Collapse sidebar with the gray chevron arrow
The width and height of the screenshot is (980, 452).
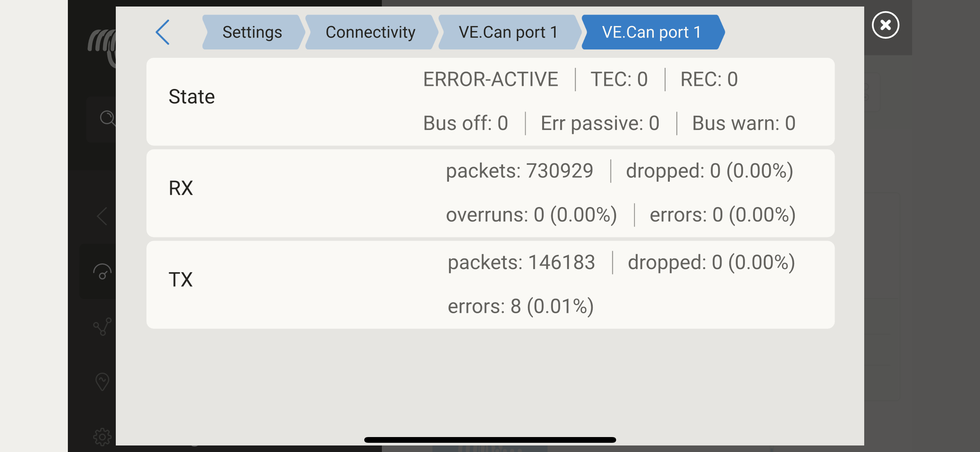pos(102,216)
